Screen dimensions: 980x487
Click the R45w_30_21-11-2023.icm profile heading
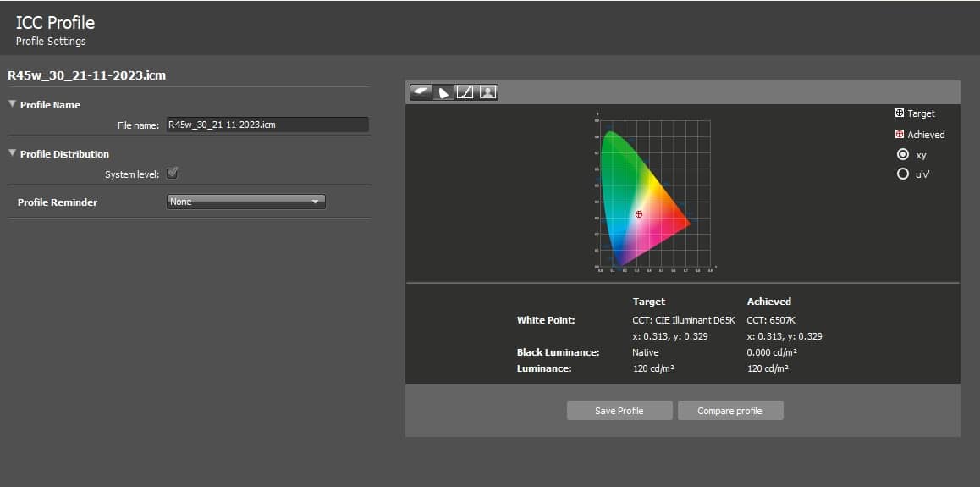tap(86, 75)
